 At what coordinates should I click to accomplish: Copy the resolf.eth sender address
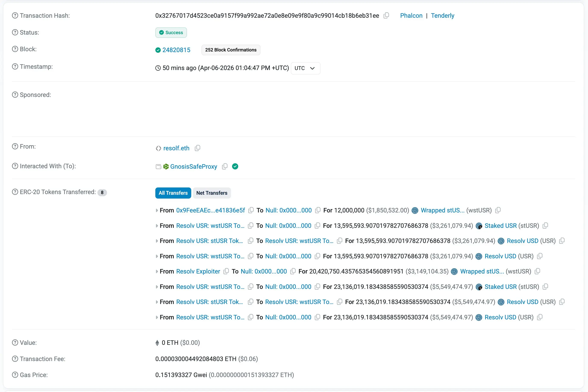coord(197,148)
